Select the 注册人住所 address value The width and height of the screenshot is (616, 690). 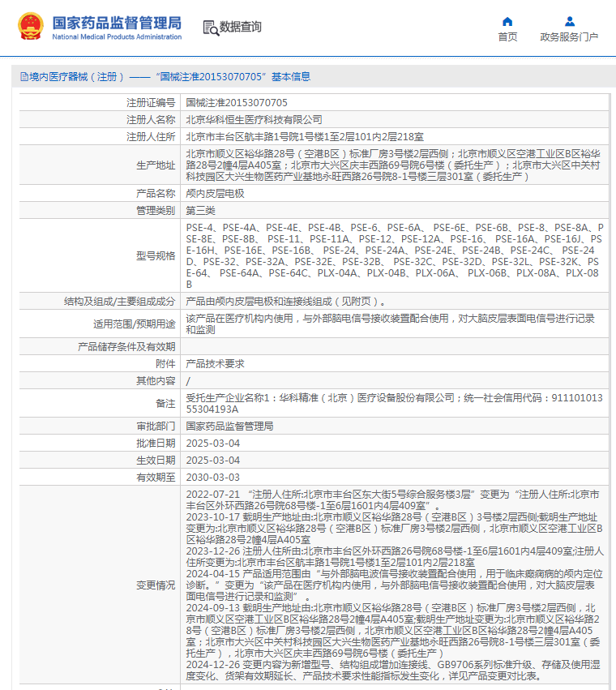(x=305, y=137)
